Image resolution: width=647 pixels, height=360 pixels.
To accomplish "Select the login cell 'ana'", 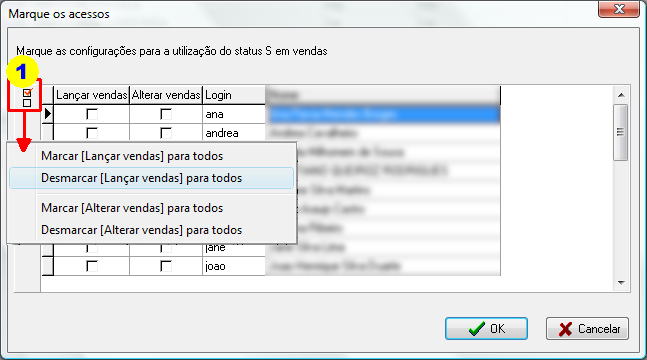I will [x=234, y=114].
